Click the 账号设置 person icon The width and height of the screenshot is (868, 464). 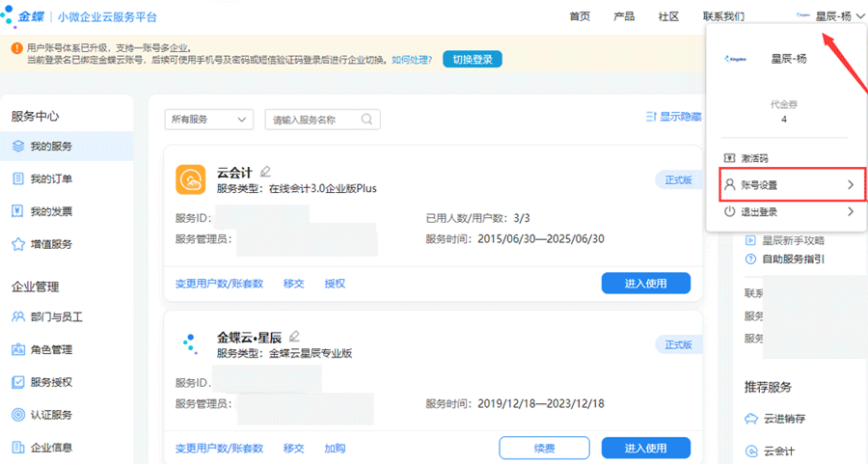pyautogui.click(x=730, y=184)
